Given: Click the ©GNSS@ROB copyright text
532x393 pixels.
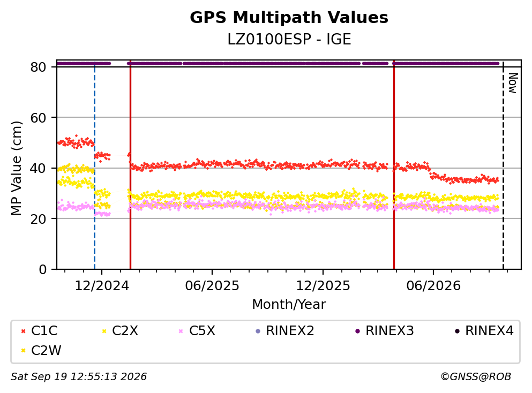Looking at the screenshot, I should (x=476, y=377).
